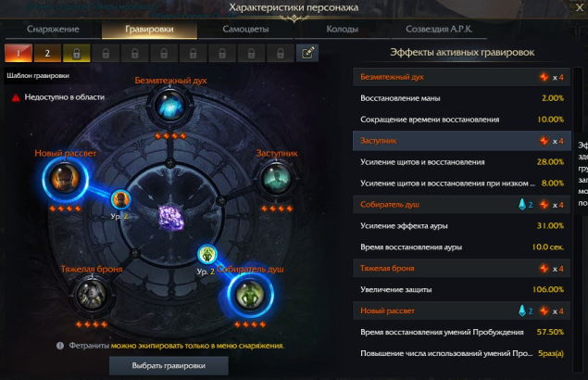Switch to the Самоцветы tab
The image size is (588, 380).
245,29
